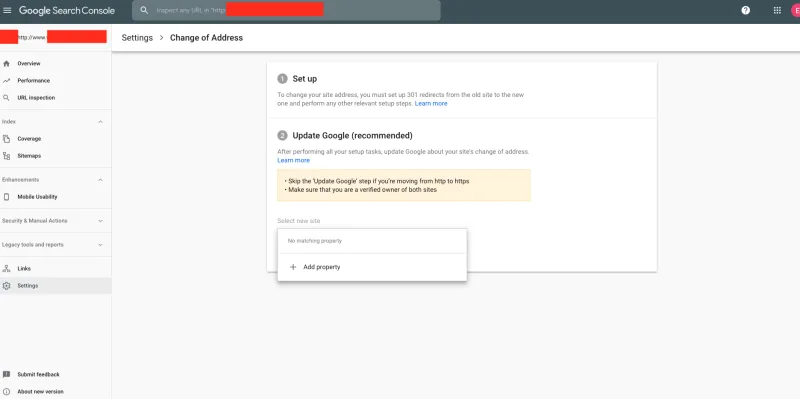Click the Links network icon

pos(6,268)
